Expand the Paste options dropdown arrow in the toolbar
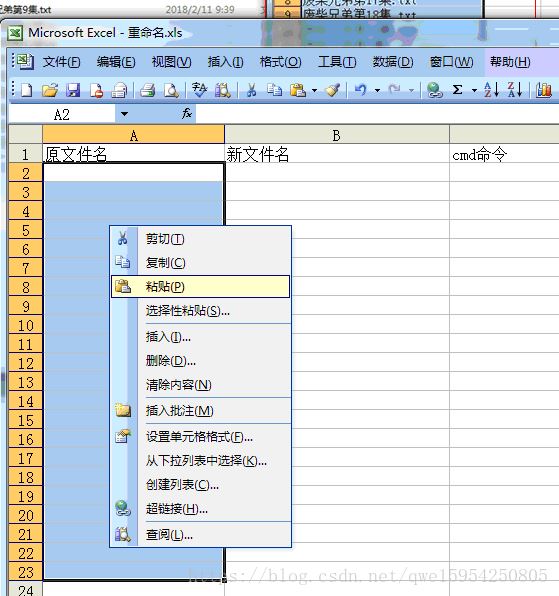Image resolution: width=559 pixels, height=596 pixels. pyautogui.click(x=314, y=91)
